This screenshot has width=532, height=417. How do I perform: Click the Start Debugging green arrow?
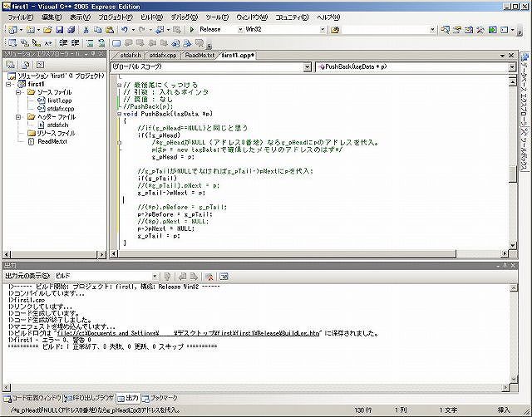[x=192, y=30]
